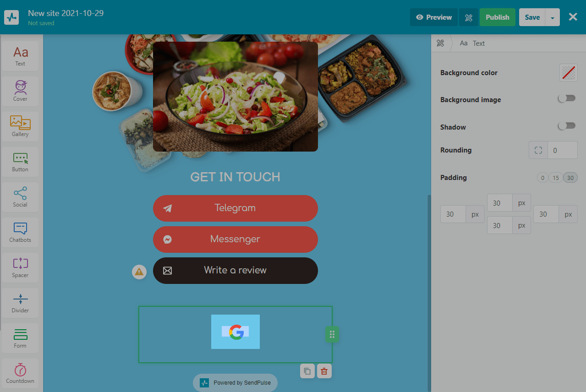
Task: Duplicate the selected block
Action: (307, 371)
